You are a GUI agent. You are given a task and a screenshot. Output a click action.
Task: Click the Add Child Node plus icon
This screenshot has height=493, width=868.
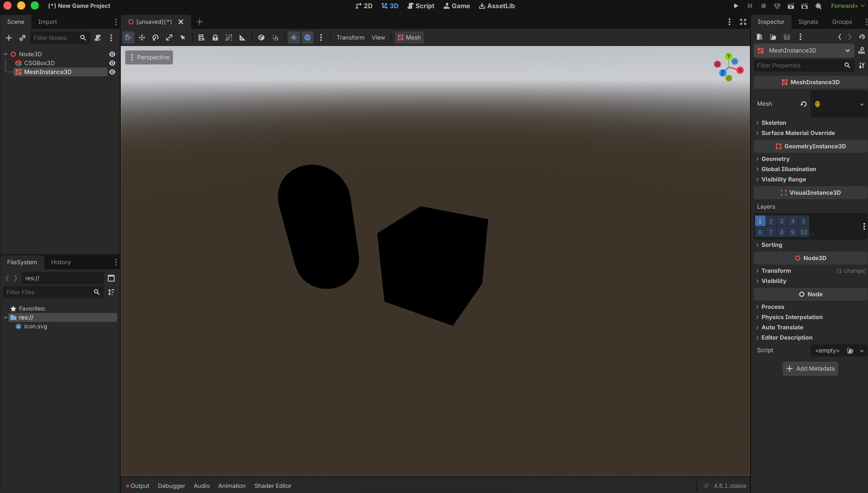click(9, 38)
